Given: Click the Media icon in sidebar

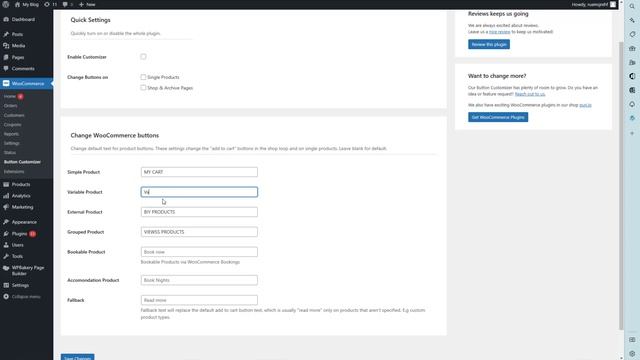Looking at the screenshot, I should pos(6,46).
